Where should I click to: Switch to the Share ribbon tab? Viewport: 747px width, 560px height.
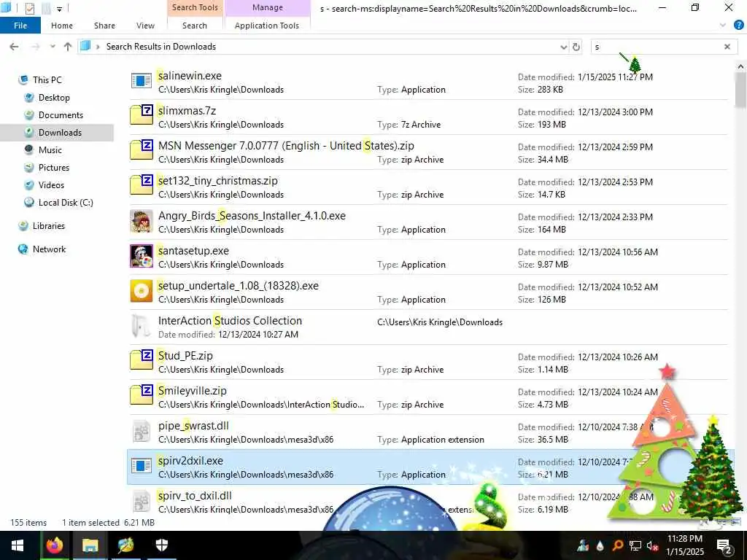tap(104, 26)
